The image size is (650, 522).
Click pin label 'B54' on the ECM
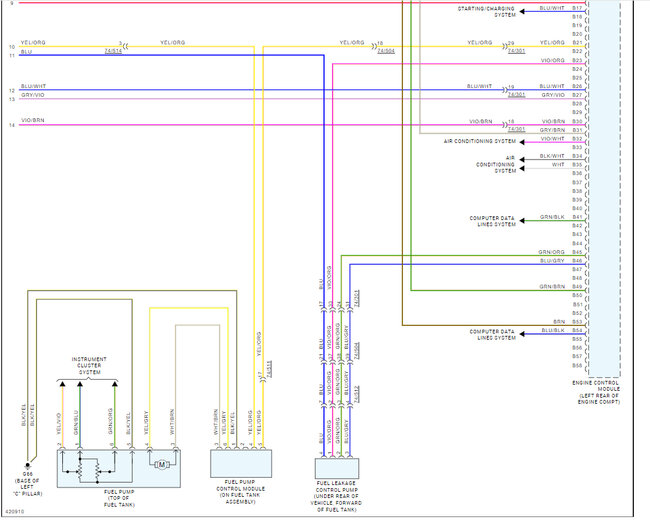point(577,330)
